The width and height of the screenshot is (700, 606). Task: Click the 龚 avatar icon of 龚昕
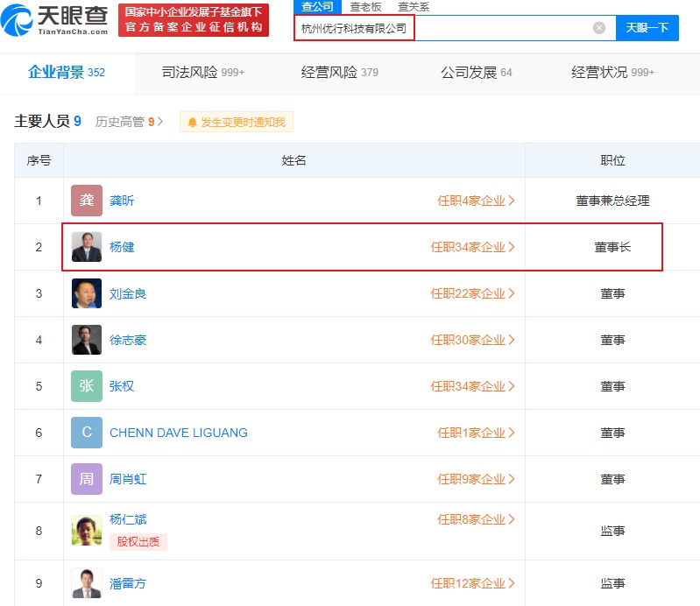click(x=87, y=201)
